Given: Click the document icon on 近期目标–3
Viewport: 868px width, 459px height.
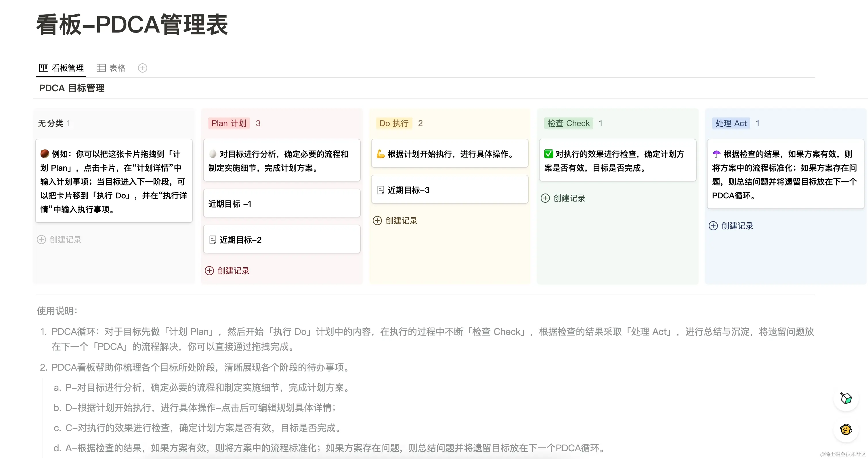Looking at the screenshot, I should (381, 190).
